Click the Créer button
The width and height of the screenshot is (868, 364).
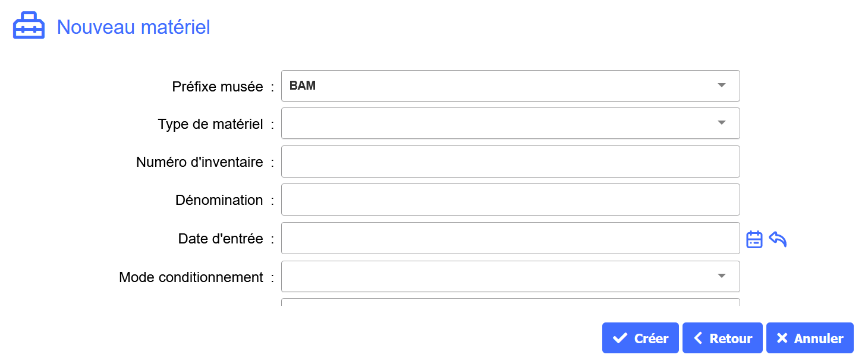pos(640,338)
